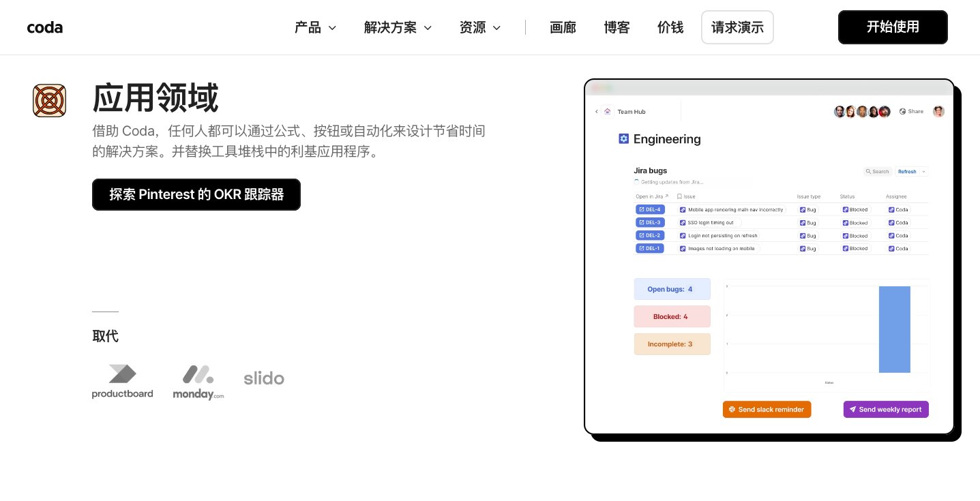Click the blue bar in the chart

click(894, 329)
